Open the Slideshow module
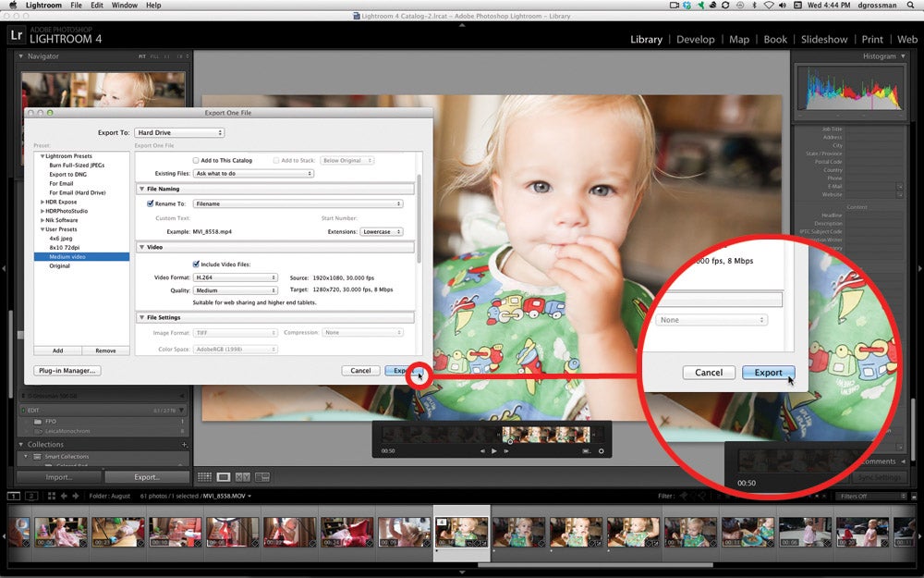 pos(824,40)
